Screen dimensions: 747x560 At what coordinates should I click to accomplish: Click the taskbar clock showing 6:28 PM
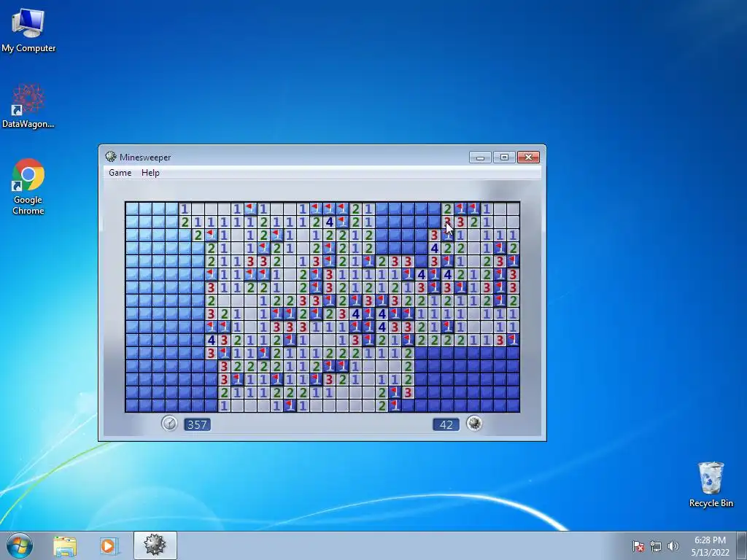pos(710,546)
